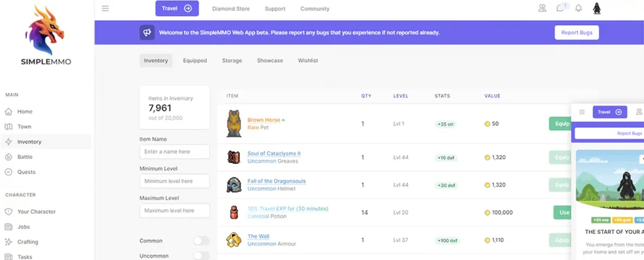Click the Jobs icon in sidebar
644x260 pixels.
pyautogui.click(x=8, y=227)
